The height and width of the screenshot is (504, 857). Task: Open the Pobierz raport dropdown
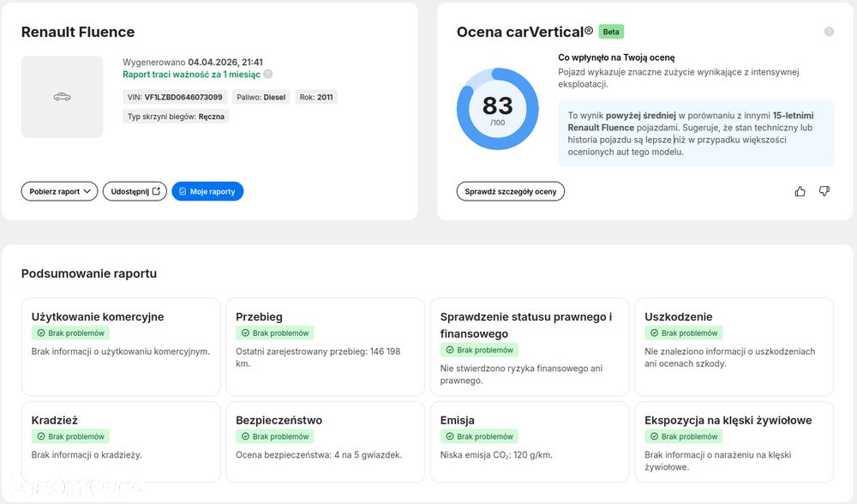pyautogui.click(x=59, y=191)
